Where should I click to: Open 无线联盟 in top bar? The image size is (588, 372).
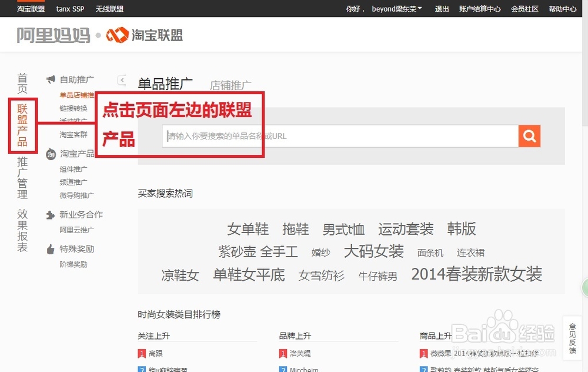point(109,9)
